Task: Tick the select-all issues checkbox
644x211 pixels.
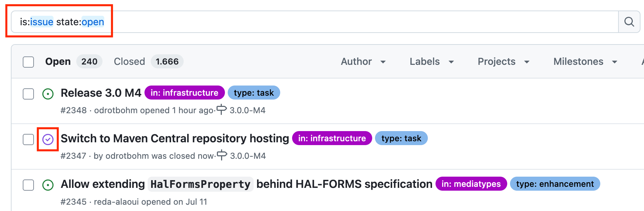Action: 28,62
